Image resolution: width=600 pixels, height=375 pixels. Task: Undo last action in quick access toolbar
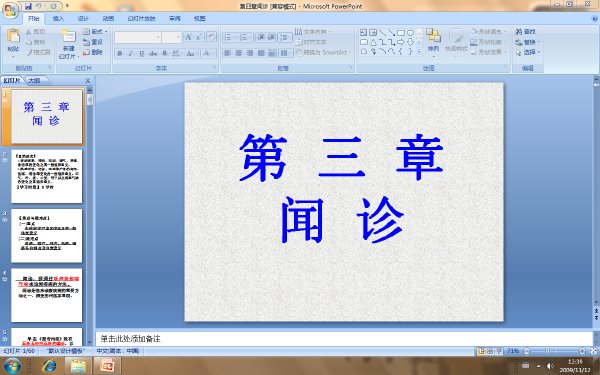point(39,6)
